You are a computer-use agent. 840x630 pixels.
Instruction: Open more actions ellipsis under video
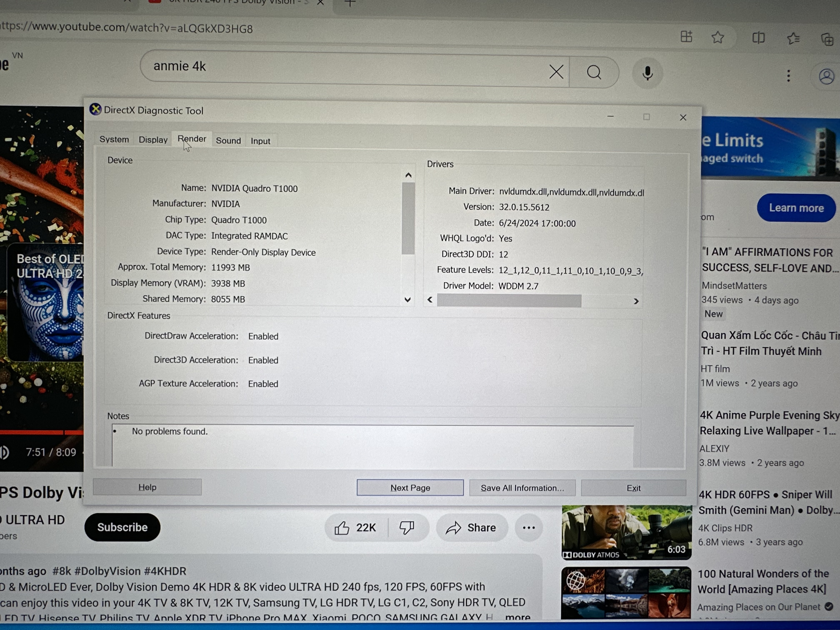(529, 528)
